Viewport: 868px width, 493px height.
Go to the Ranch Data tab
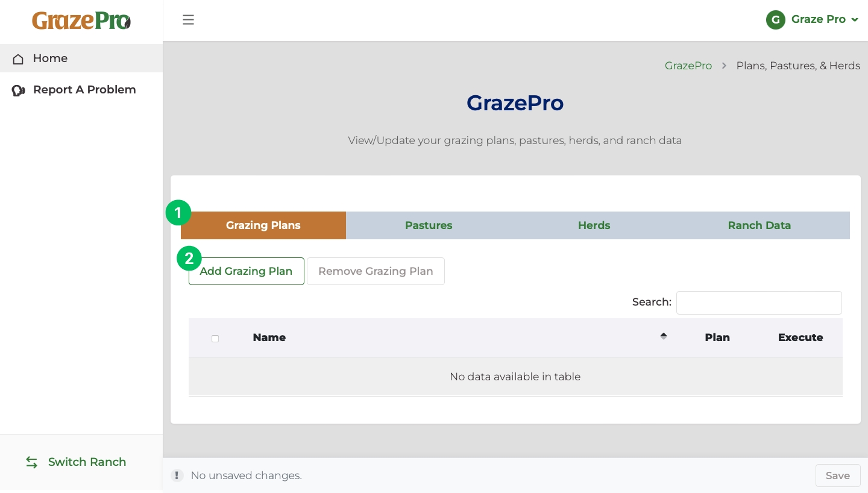pyautogui.click(x=759, y=225)
